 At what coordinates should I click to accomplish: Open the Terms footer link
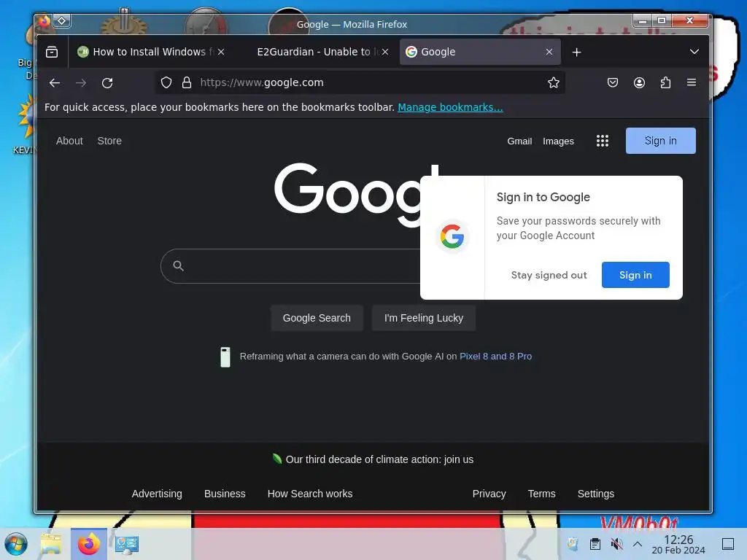click(541, 494)
